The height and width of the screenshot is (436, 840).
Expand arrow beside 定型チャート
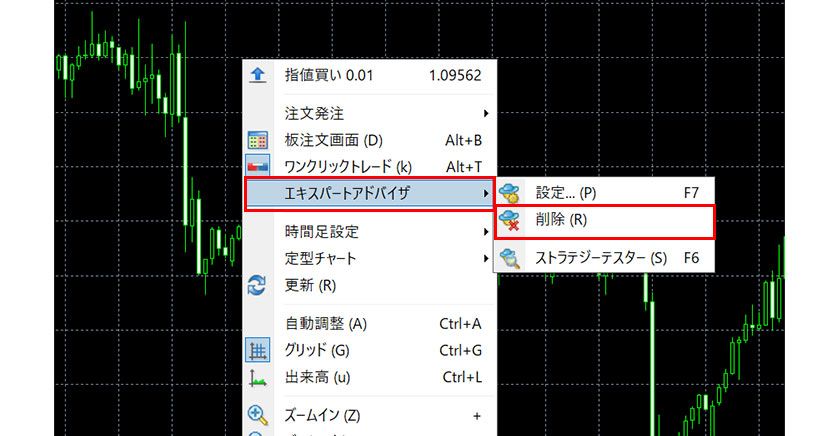(x=485, y=259)
